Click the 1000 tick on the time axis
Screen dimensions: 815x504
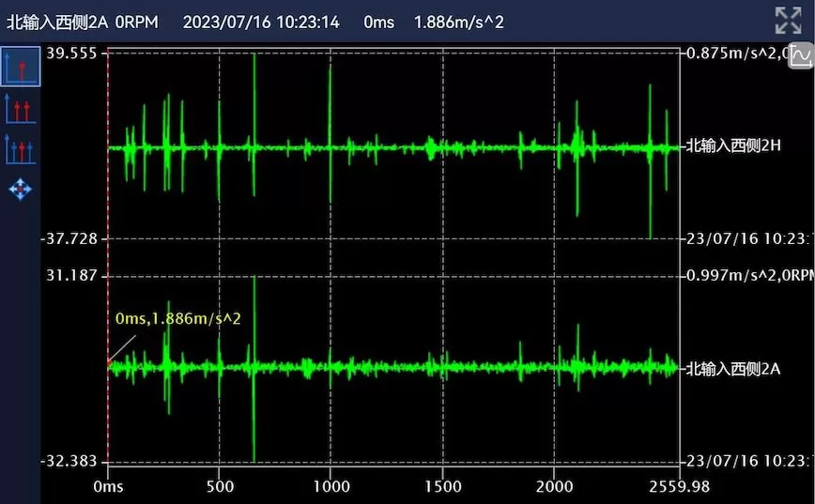pos(331,486)
